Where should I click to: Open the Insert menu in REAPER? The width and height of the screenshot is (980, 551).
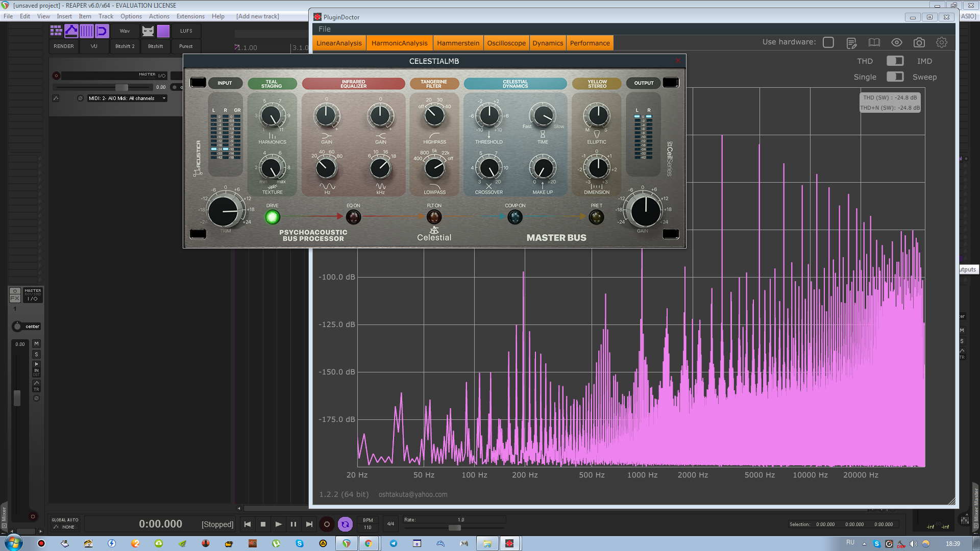point(64,16)
